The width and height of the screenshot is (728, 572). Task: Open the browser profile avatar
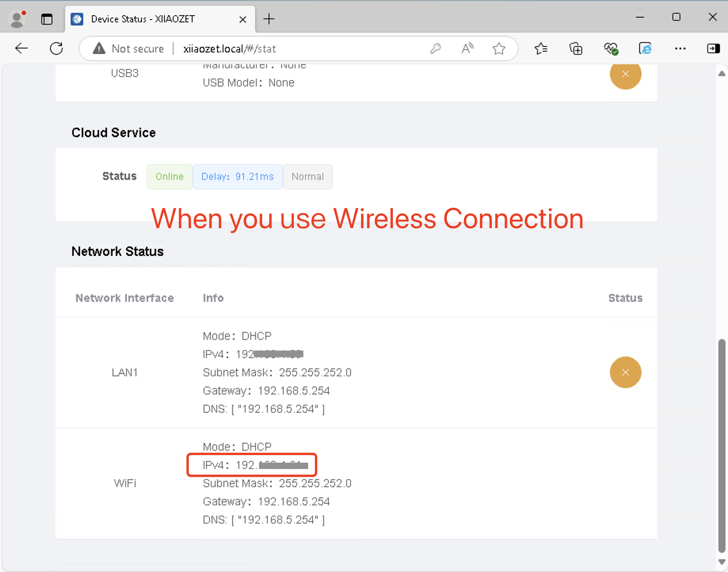[x=17, y=18]
